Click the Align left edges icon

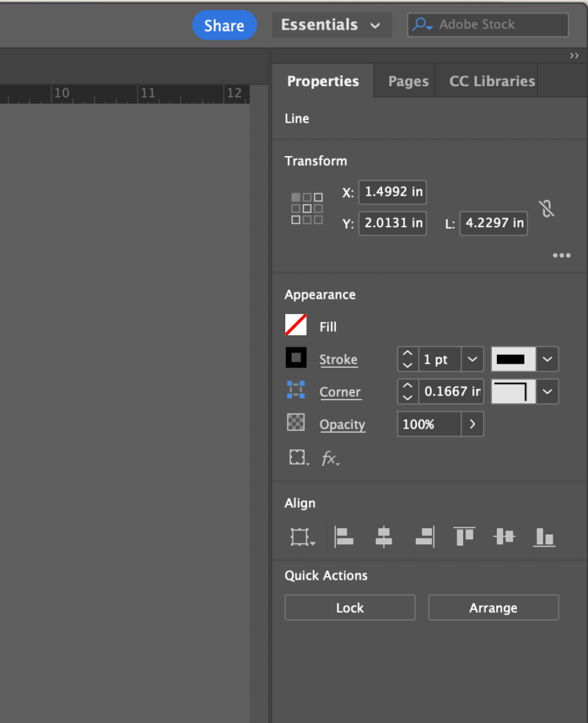point(343,537)
